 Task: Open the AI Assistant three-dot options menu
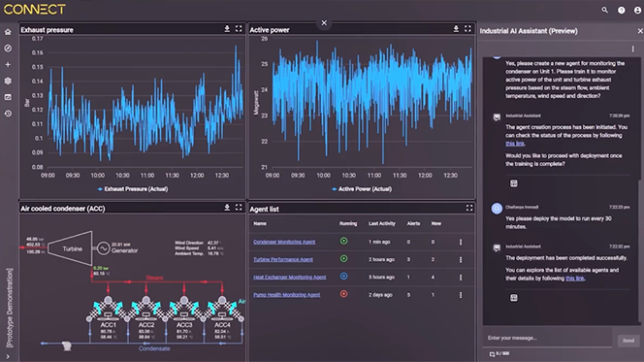(x=632, y=49)
